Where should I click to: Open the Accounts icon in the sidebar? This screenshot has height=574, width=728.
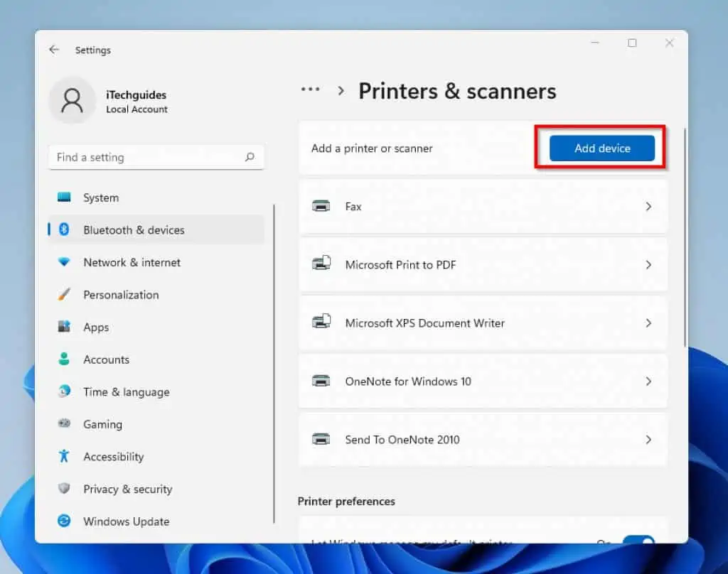coord(65,359)
